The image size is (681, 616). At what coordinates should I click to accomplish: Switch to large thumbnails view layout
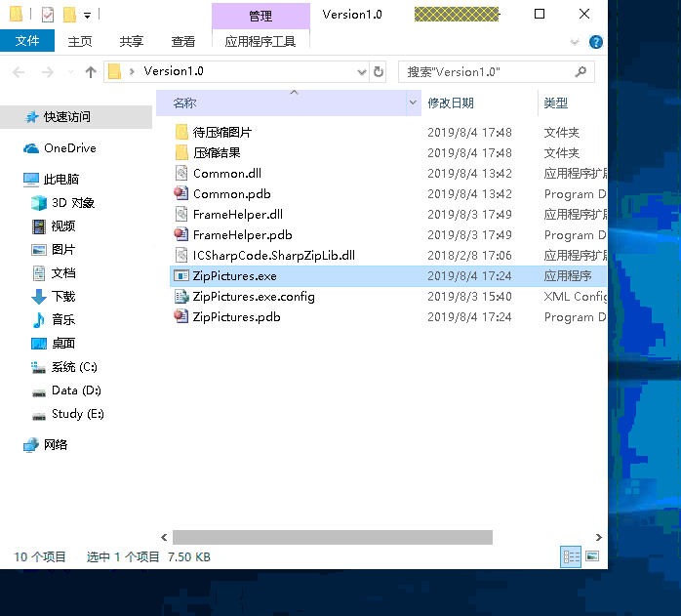pos(592,556)
